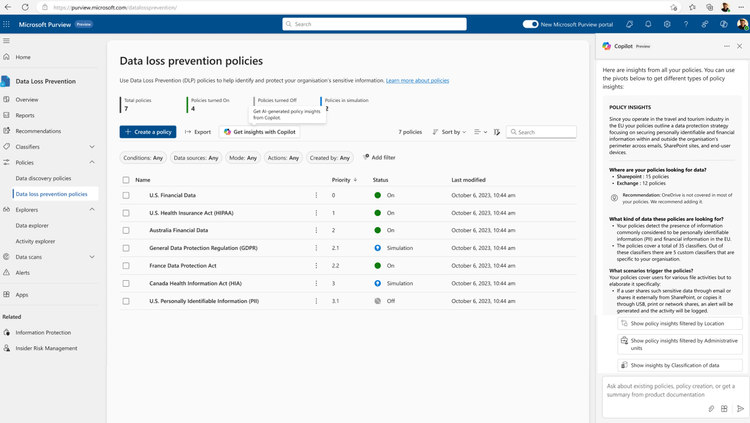The image size is (750, 423).
Task: Select the U.S. Personally Identifiable Information checkbox
Action: coord(126,301)
